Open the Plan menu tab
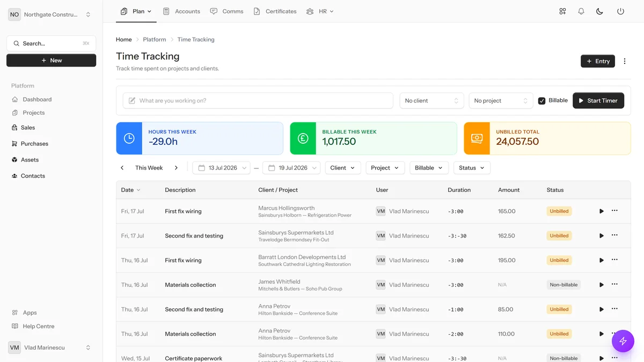644x362 pixels. 136,11
